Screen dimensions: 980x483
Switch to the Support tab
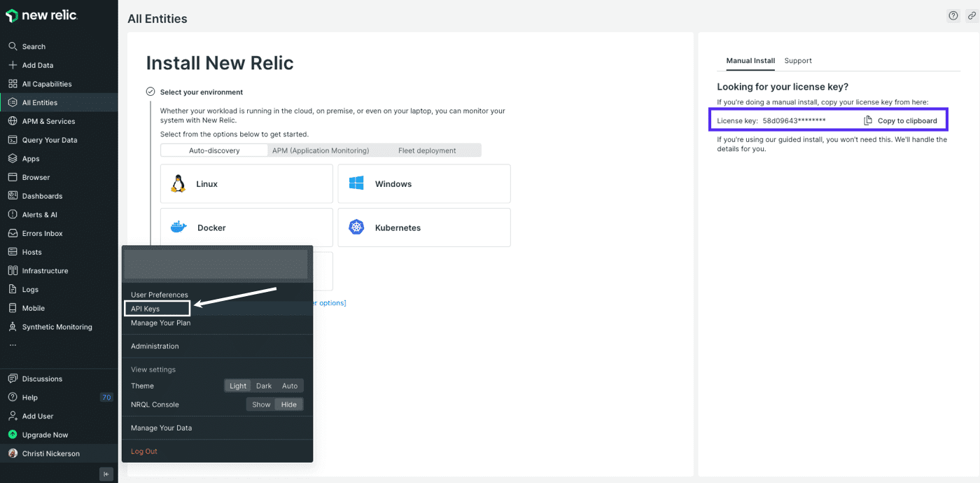798,60
